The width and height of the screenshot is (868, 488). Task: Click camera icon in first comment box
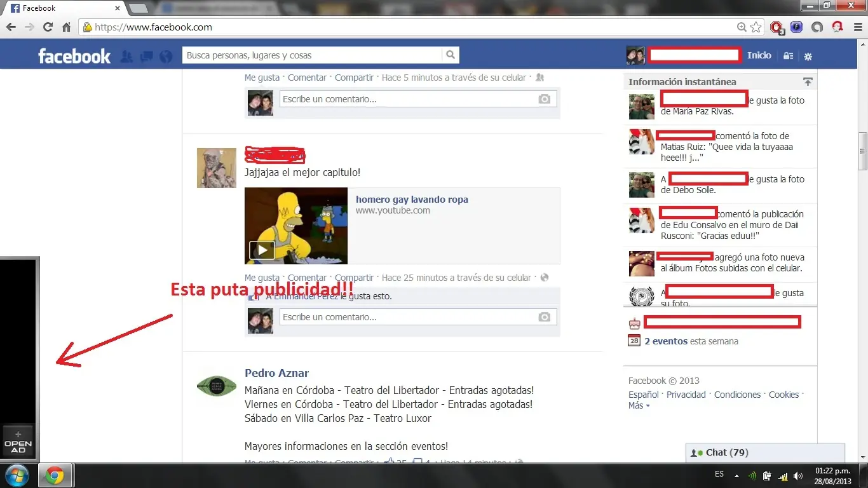click(x=545, y=99)
